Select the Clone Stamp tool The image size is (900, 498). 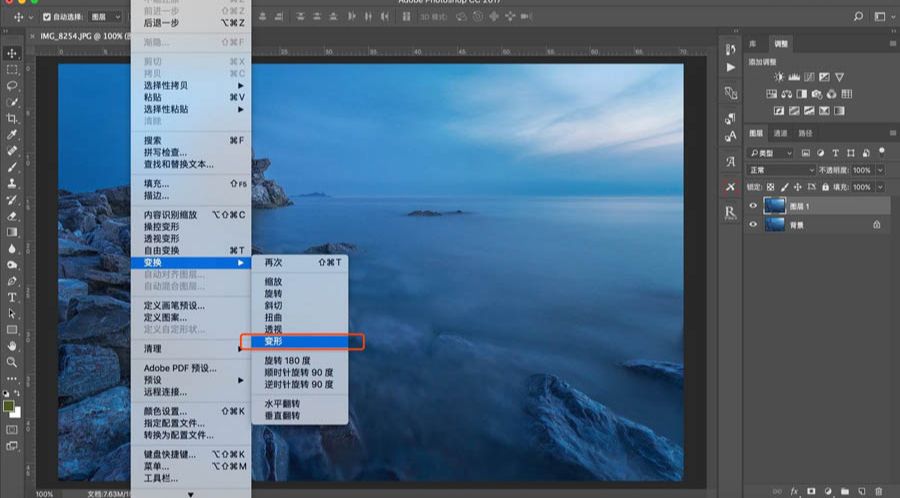[x=11, y=184]
